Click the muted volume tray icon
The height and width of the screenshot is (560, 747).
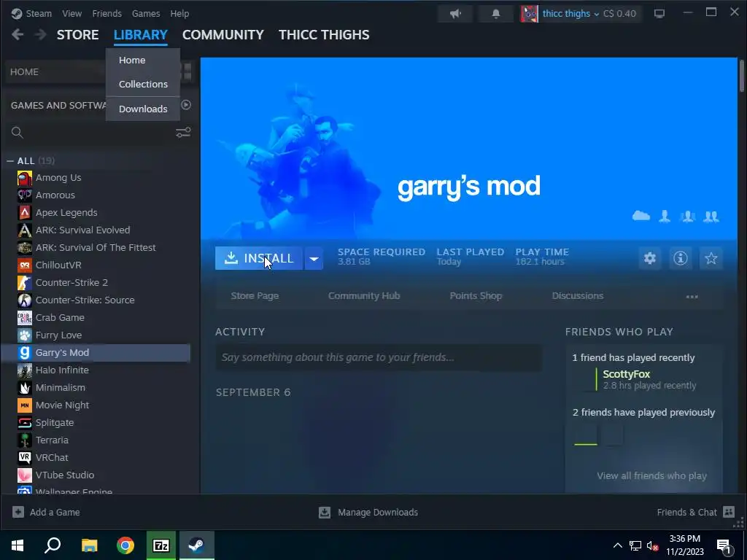pos(653,545)
